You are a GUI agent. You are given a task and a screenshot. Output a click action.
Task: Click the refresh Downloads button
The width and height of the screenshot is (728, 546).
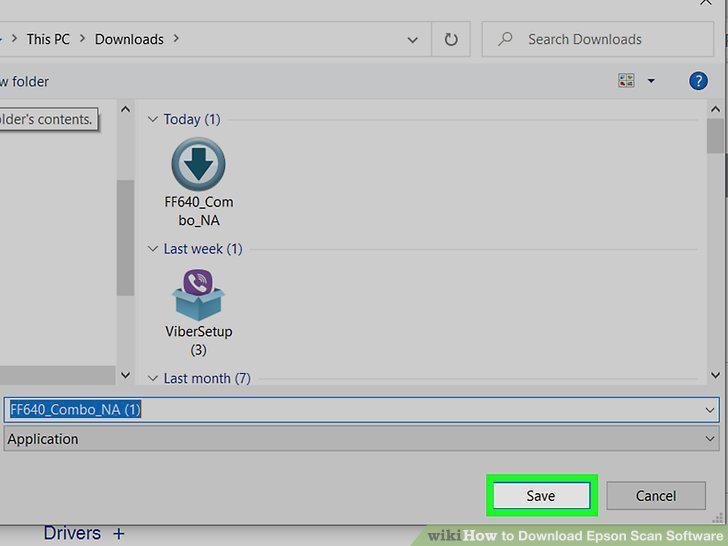click(451, 39)
